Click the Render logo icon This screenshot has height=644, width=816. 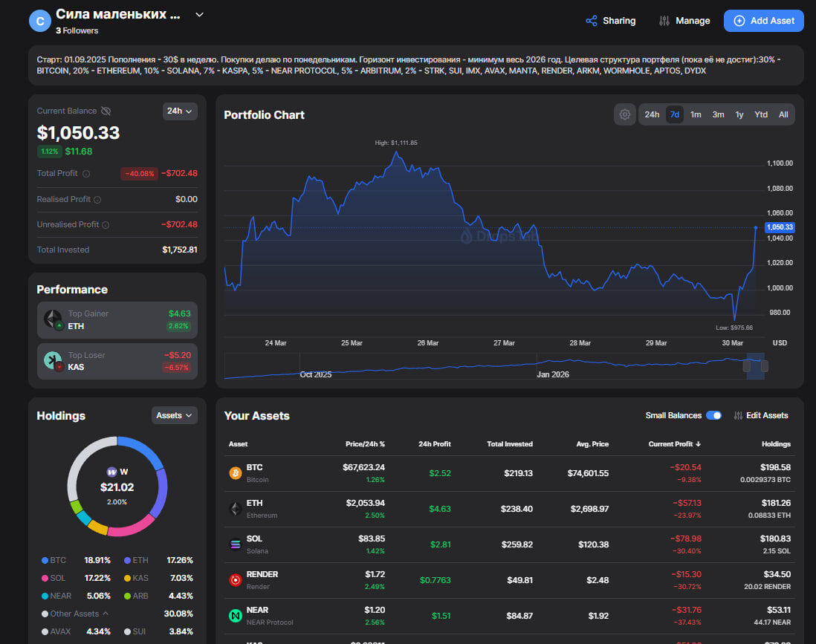(x=236, y=580)
